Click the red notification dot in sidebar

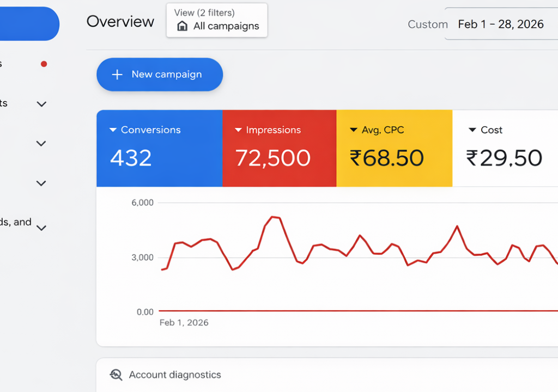[x=44, y=64]
